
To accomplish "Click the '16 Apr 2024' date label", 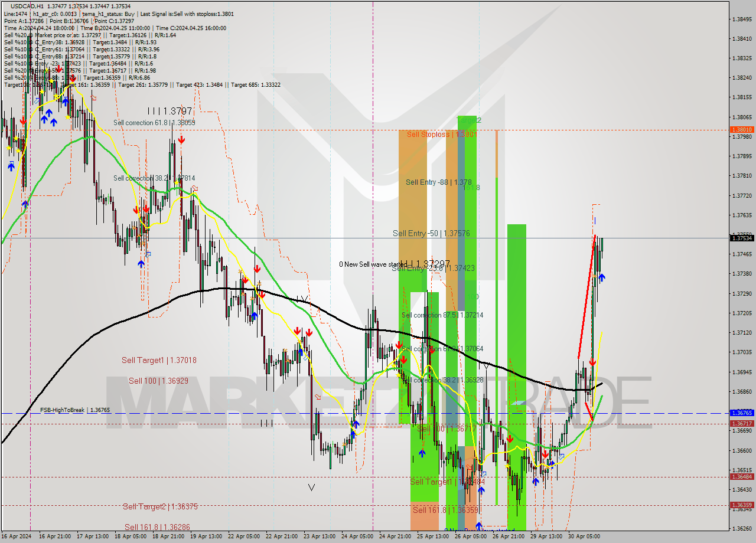I will click(x=17, y=537).
